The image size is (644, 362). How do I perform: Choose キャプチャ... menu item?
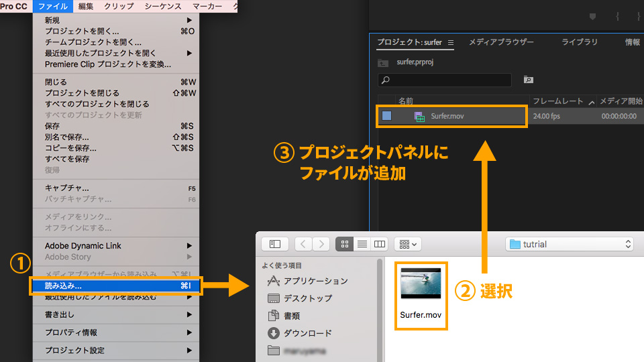116,188
